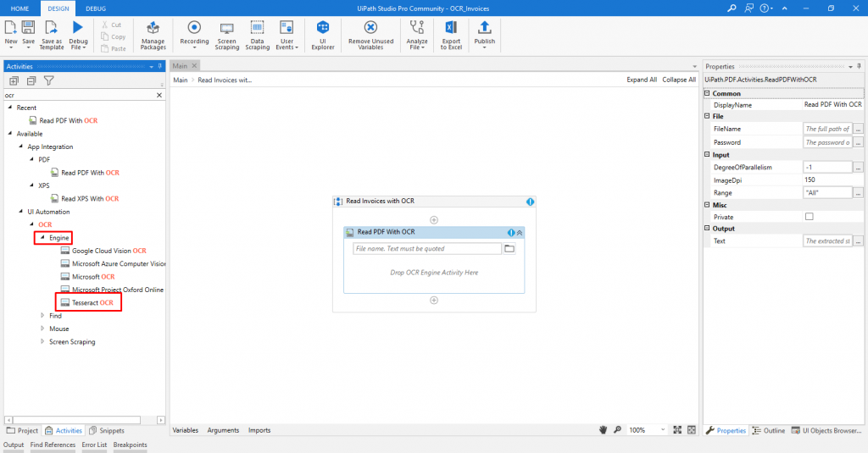Collapse the Common properties section

[707, 93]
